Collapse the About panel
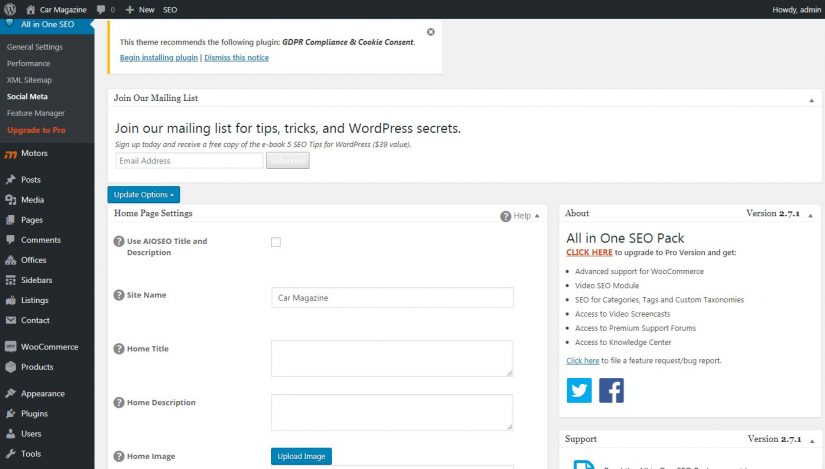The width and height of the screenshot is (825, 469). click(x=810, y=214)
